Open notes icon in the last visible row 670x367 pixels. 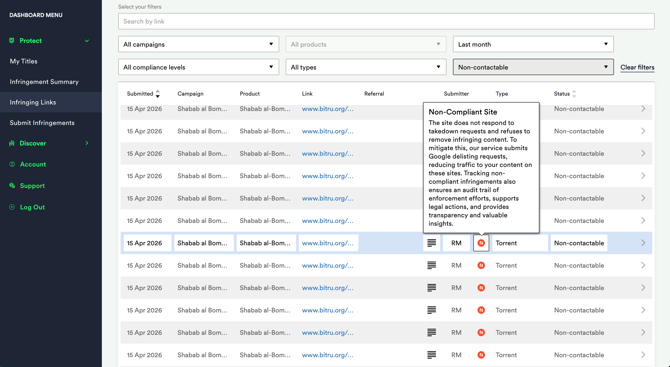point(432,355)
